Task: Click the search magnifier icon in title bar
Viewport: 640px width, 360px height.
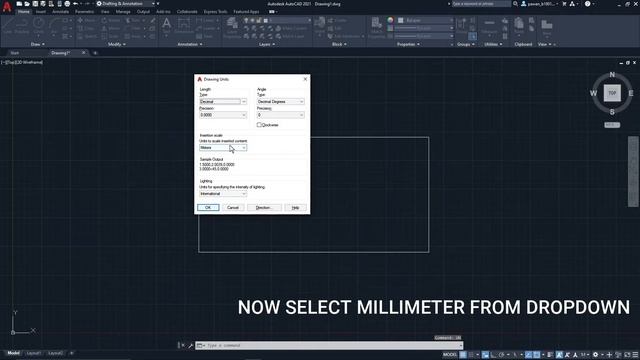Action: [516, 4]
